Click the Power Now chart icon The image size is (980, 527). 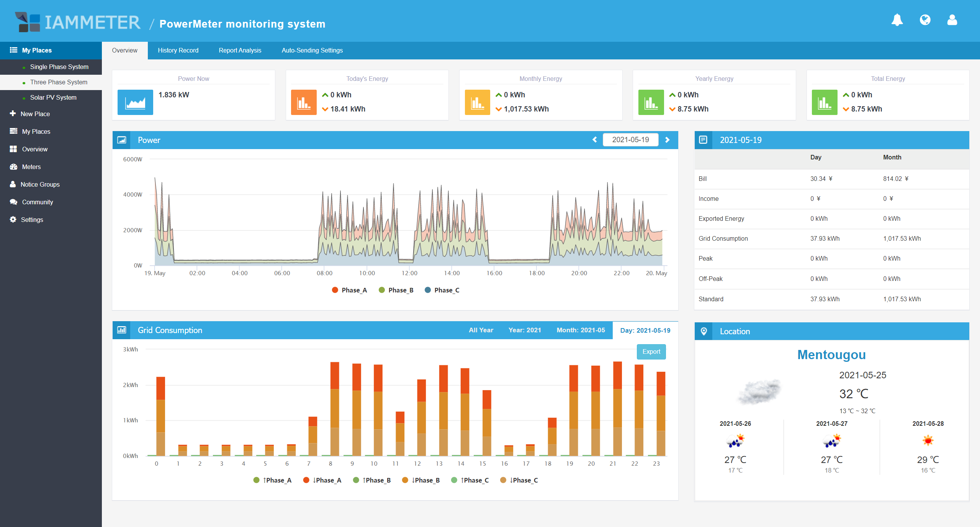tap(135, 102)
